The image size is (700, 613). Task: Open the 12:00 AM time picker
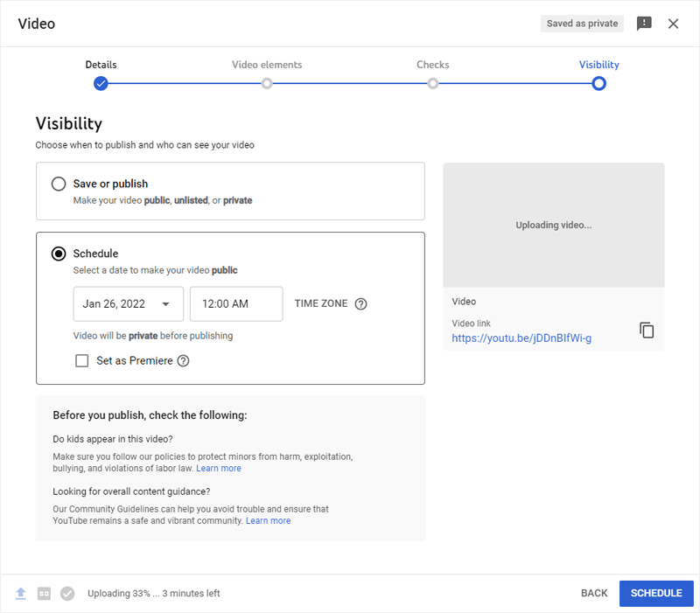tap(236, 303)
